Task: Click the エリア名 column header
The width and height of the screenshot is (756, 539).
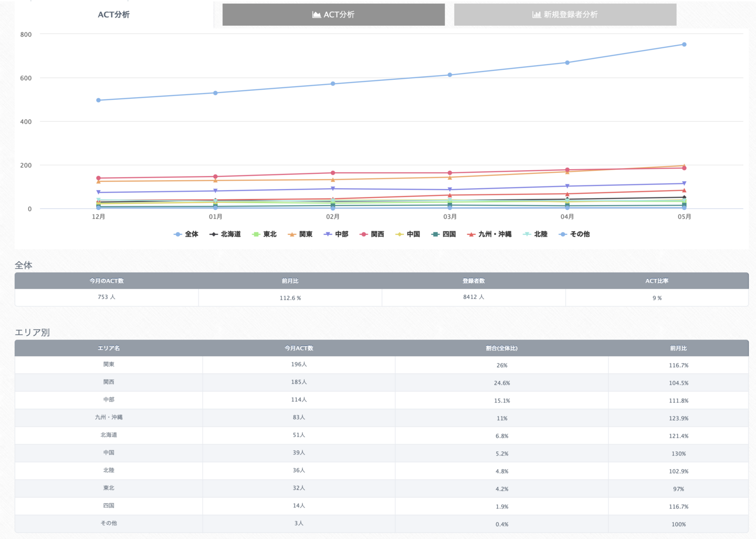Action: [109, 348]
